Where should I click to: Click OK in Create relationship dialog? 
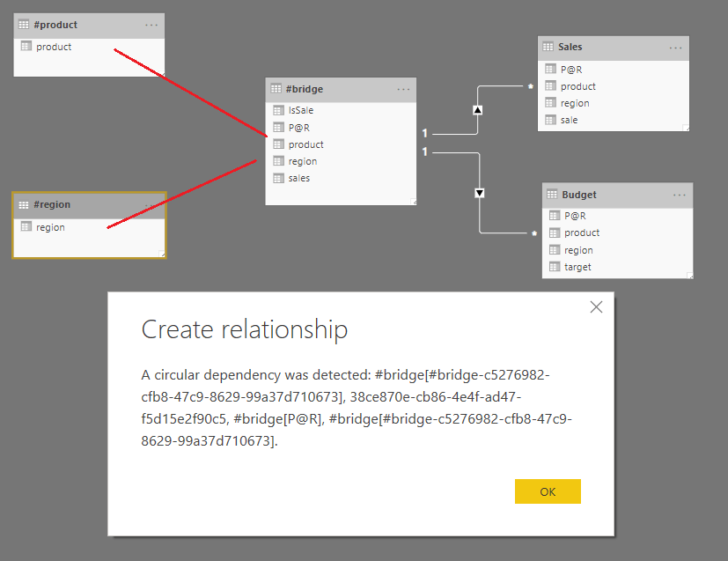click(x=548, y=491)
